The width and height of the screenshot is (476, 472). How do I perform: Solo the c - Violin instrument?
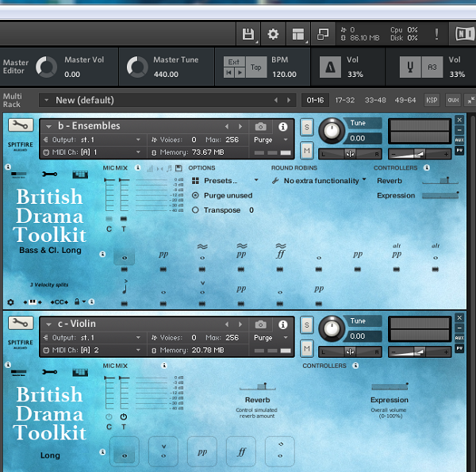[306, 324]
